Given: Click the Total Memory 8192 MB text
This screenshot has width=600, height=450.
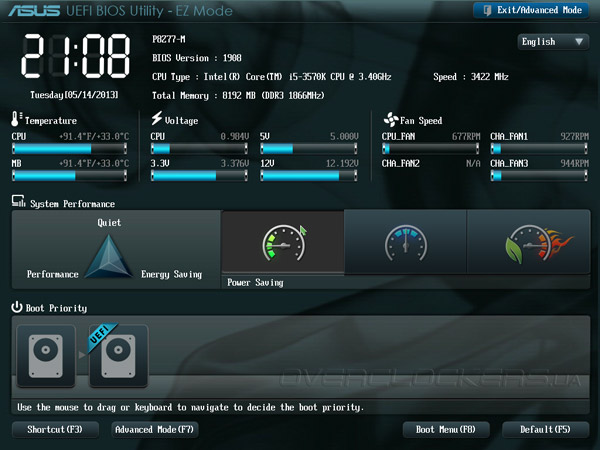Looking at the screenshot, I should click(x=238, y=95).
